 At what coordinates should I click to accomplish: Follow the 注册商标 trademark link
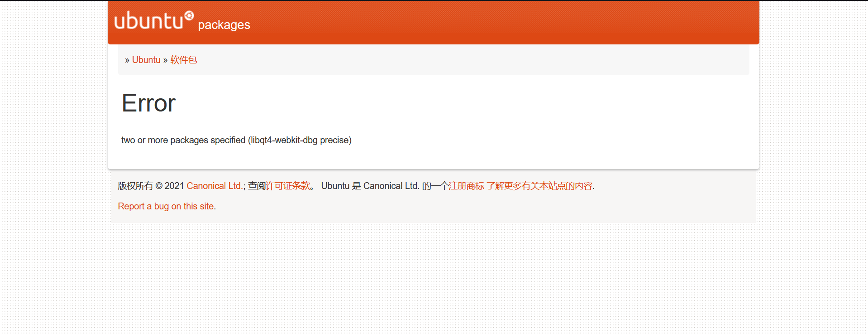466,186
